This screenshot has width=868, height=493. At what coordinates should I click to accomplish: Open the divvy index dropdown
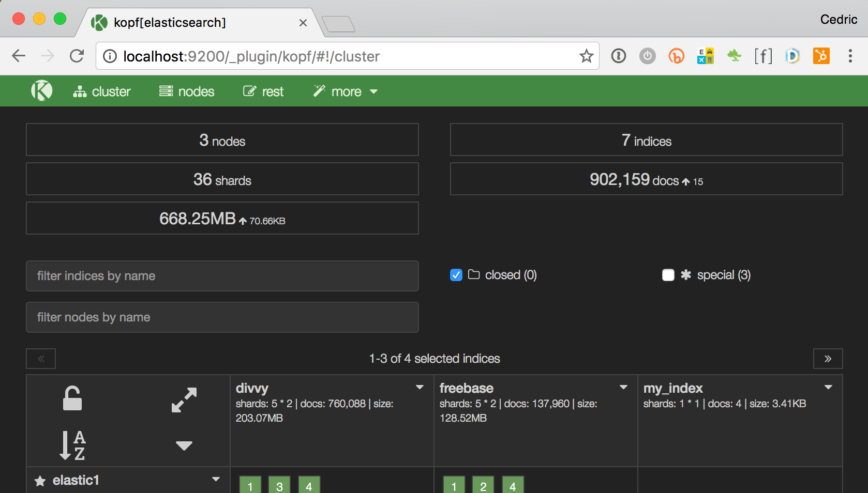(420, 387)
